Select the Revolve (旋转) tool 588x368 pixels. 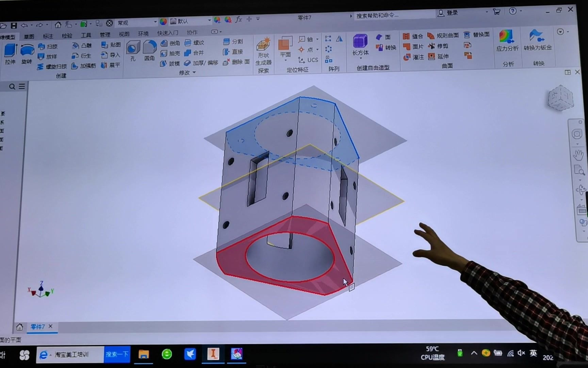[27, 50]
